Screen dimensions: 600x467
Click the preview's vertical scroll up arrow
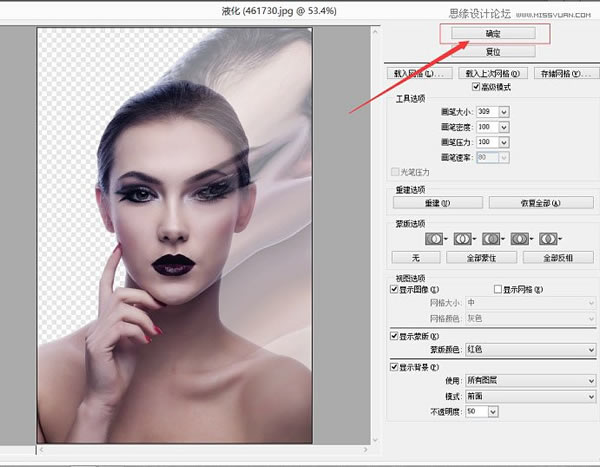point(375,32)
